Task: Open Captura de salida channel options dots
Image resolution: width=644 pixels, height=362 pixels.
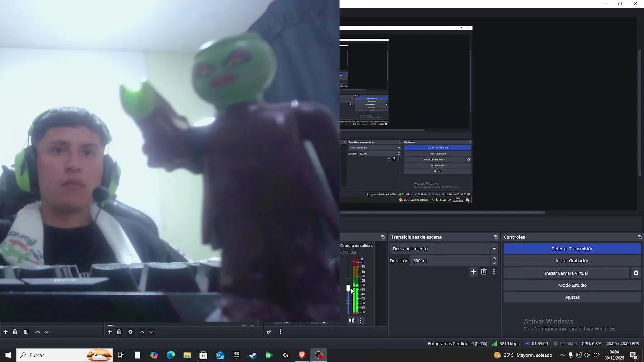Action: coord(360,320)
